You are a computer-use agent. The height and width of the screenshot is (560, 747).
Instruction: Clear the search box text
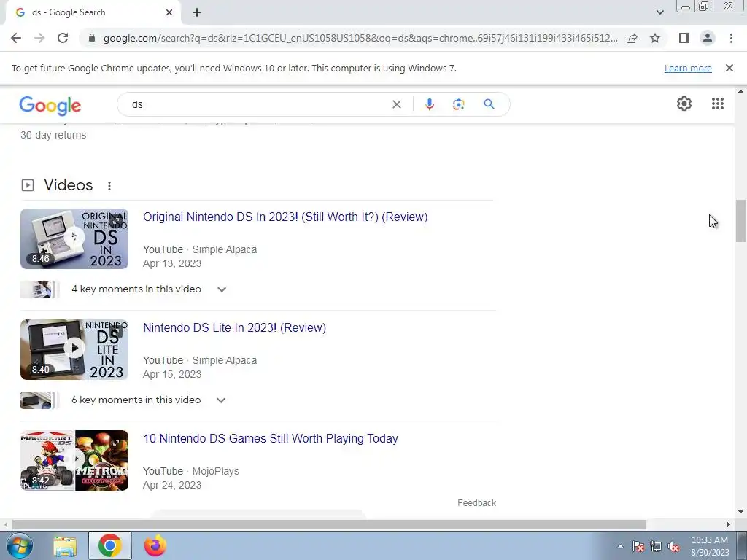[x=396, y=104]
